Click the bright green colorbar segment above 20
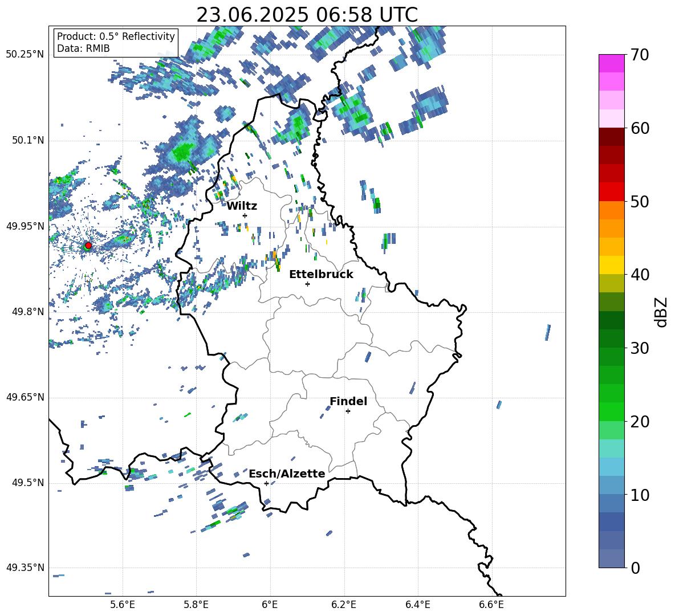 pos(611,411)
